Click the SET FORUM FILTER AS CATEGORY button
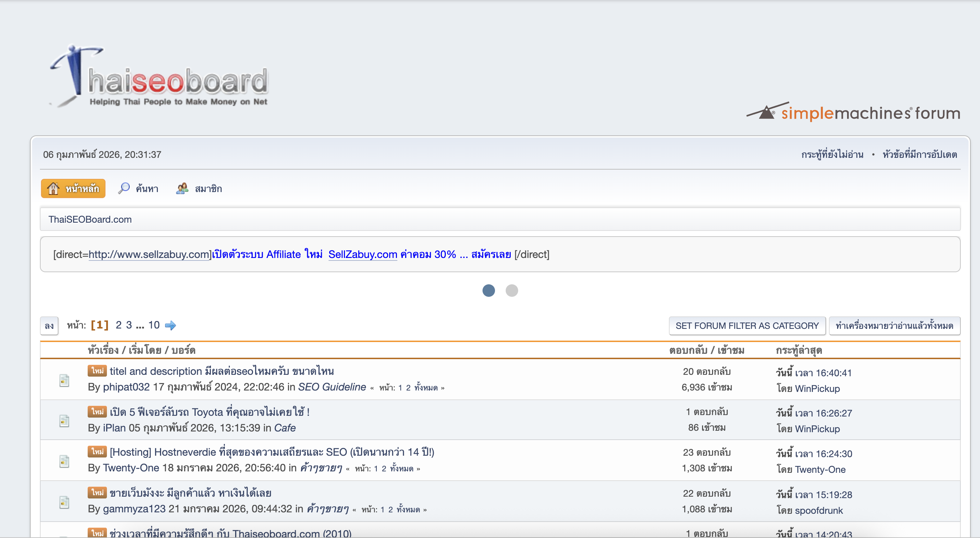The height and width of the screenshot is (538, 980). (747, 326)
